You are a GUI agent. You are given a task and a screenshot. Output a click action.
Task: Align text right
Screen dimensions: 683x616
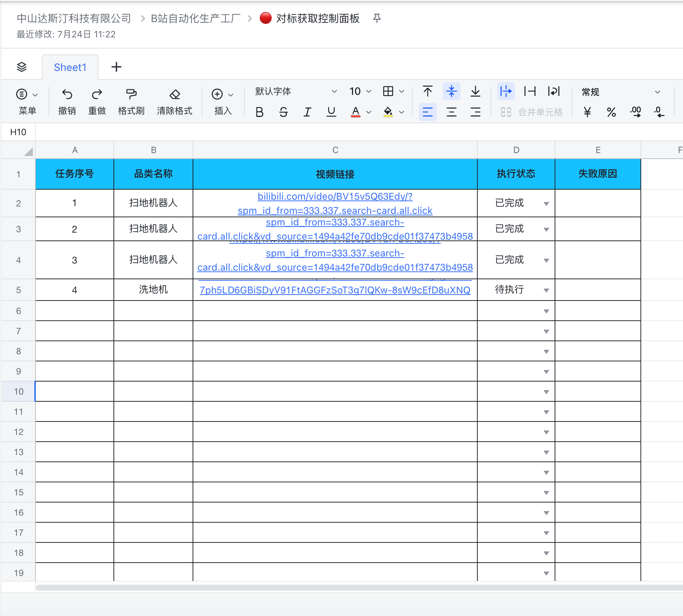tap(475, 112)
